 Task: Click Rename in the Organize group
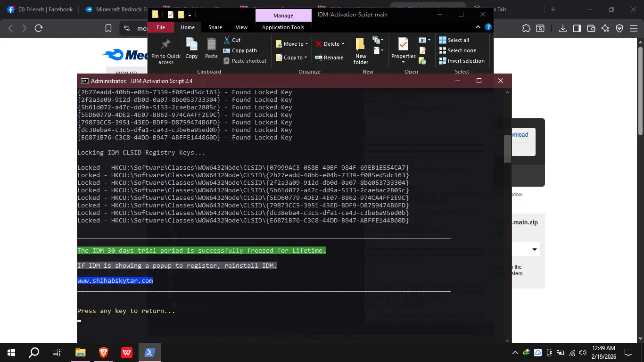(x=329, y=58)
